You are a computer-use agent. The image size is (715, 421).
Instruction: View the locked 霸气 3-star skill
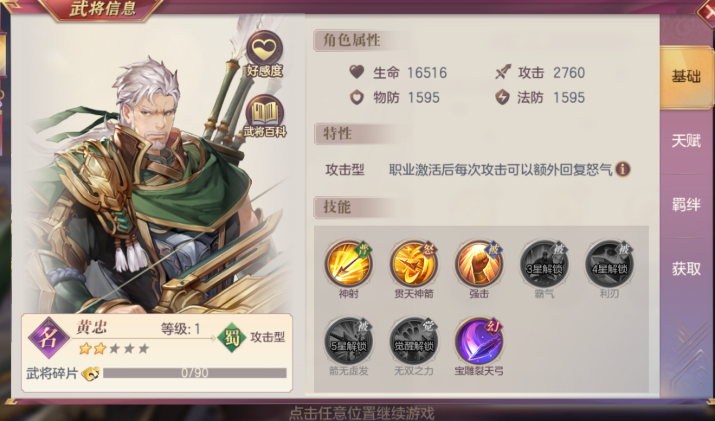point(544,264)
